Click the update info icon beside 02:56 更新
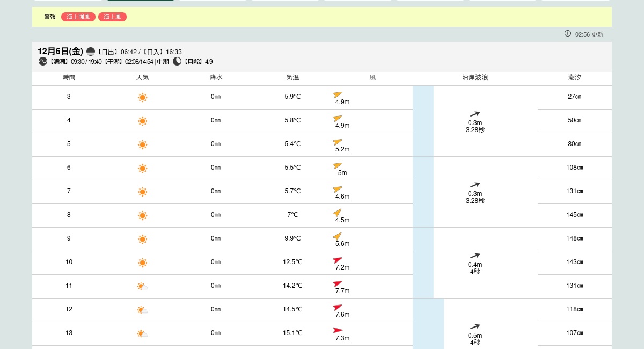The height and width of the screenshot is (349, 644). pyautogui.click(x=568, y=34)
